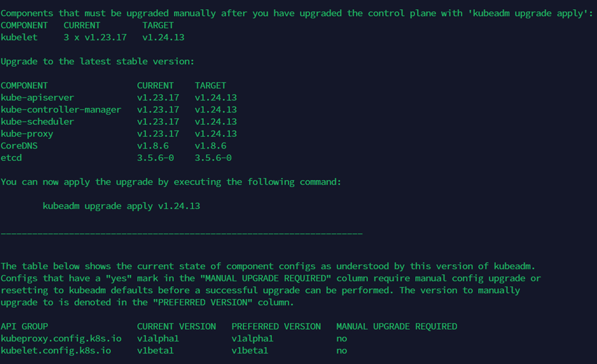
Task: Select the kube-apiserver component row
Action: tap(37, 97)
